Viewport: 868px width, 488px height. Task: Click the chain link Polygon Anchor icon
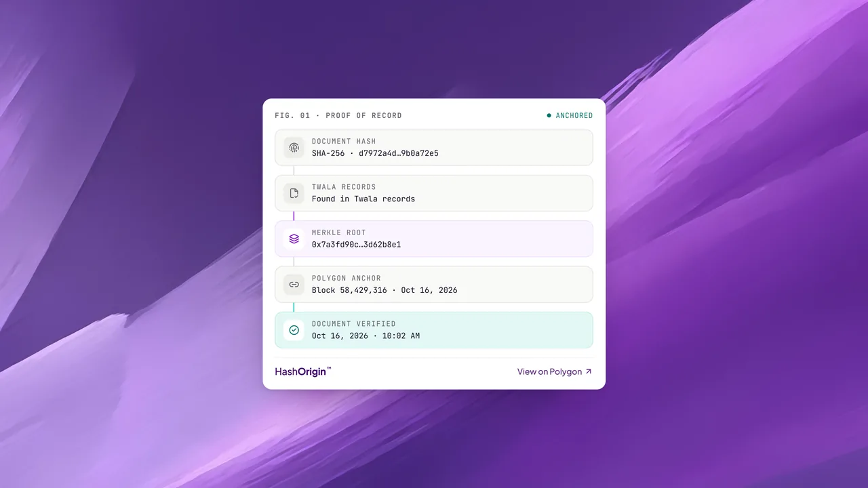tap(294, 284)
